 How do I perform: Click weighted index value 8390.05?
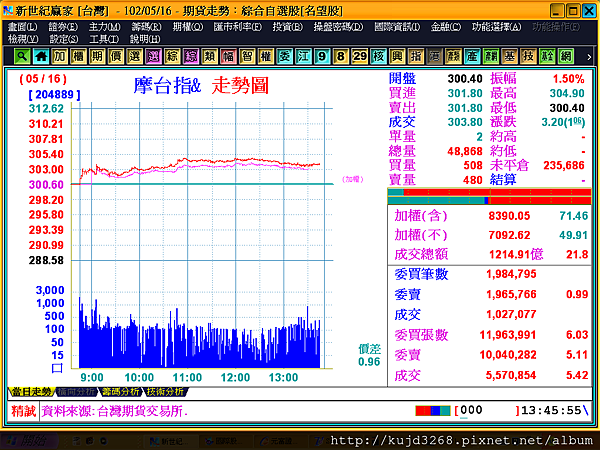coord(509,216)
